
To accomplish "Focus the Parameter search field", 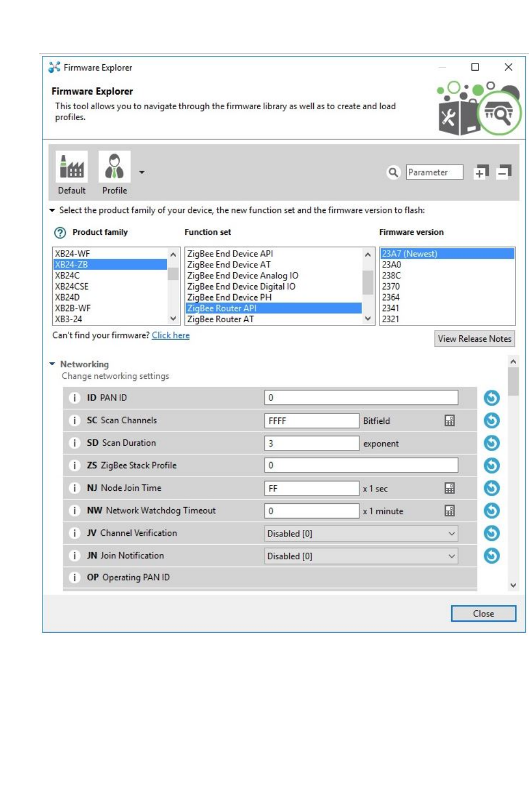I will [434, 172].
